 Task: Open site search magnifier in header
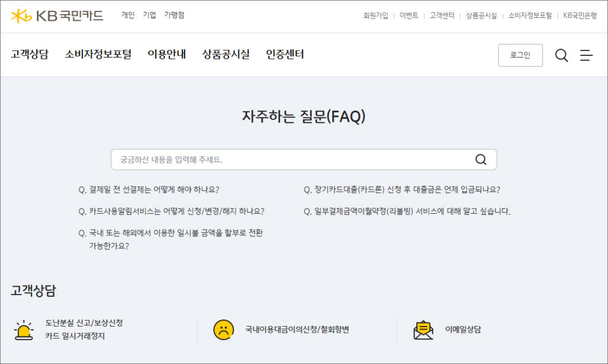click(561, 55)
